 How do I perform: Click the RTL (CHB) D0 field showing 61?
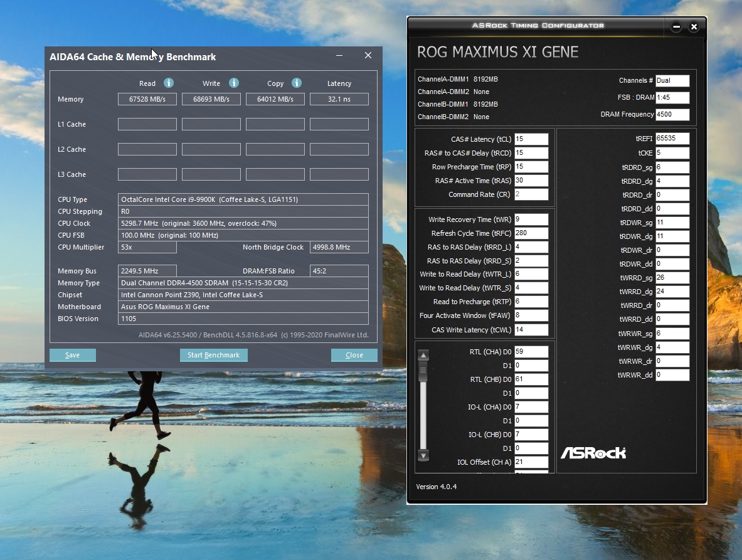pos(531,379)
